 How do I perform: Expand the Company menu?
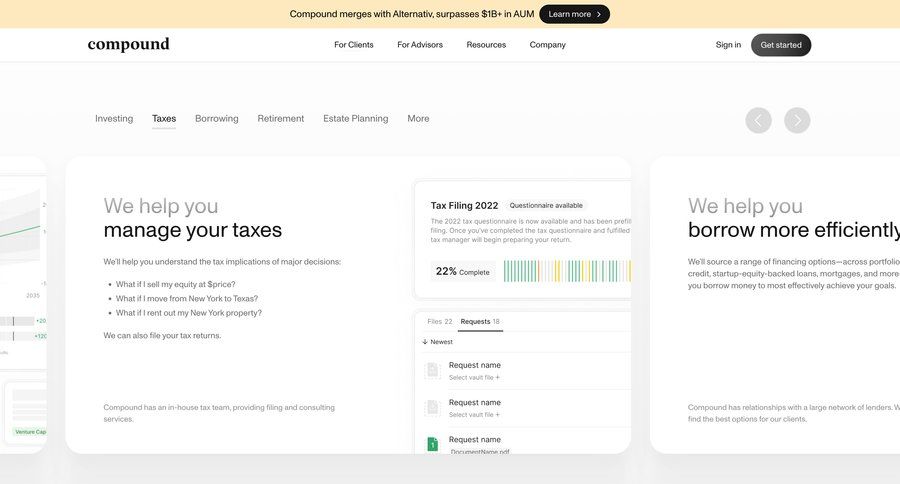click(x=547, y=45)
